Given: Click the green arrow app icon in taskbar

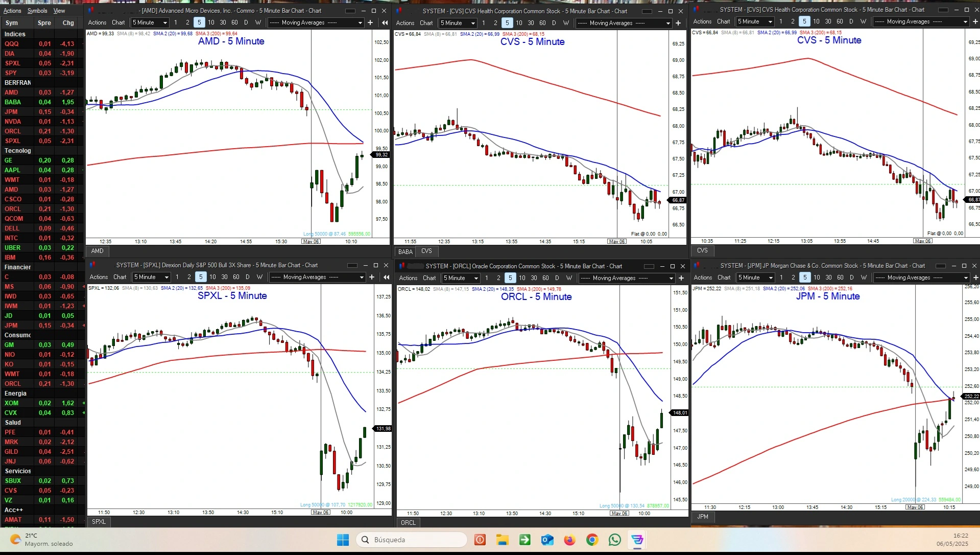Looking at the screenshot, I should click(x=524, y=540).
